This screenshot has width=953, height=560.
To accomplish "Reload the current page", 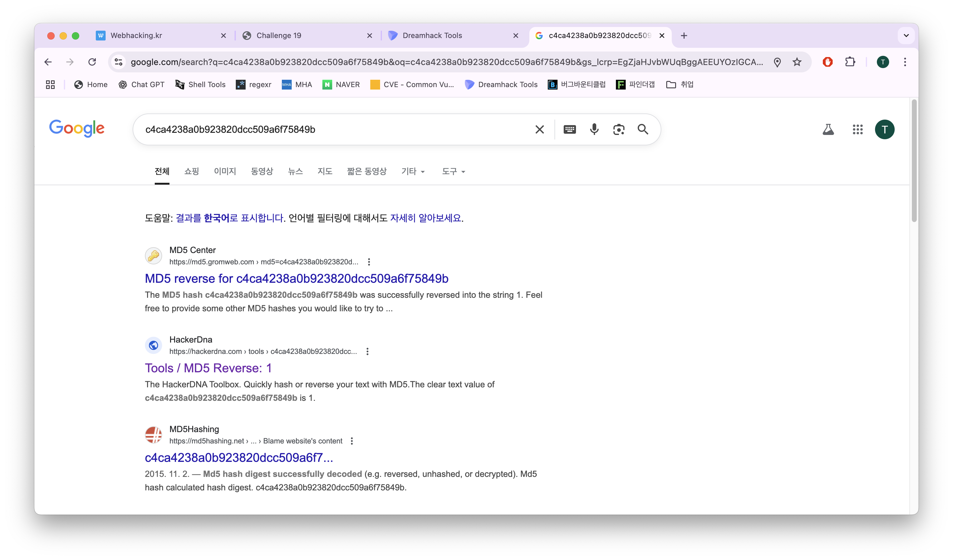I will click(92, 62).
